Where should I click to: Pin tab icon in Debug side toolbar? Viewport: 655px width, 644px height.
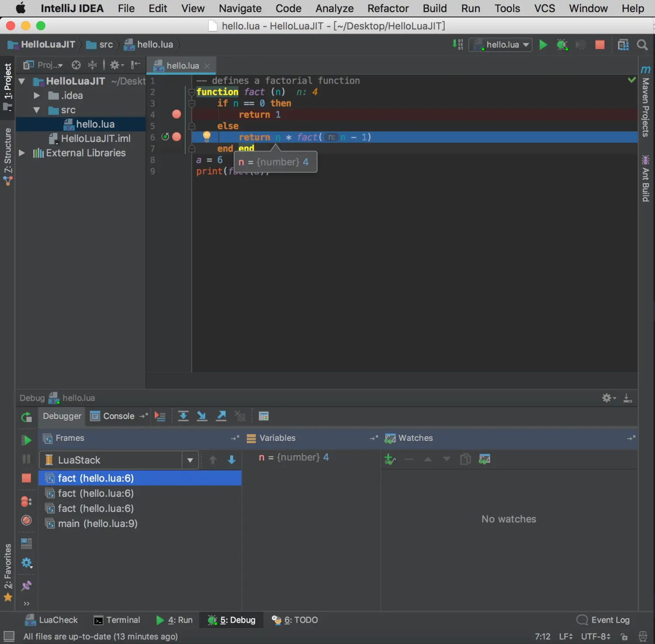[26, 585]
